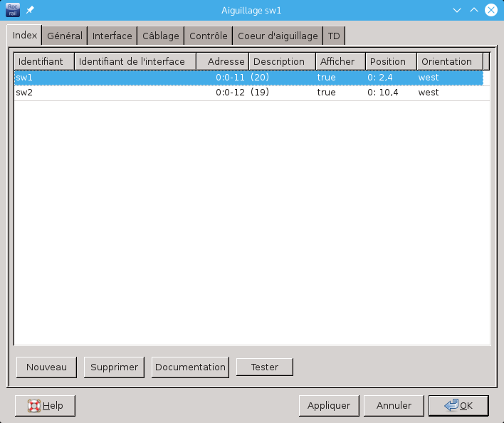
Task: Confirm with the OK button
Action: click(458, 405)
